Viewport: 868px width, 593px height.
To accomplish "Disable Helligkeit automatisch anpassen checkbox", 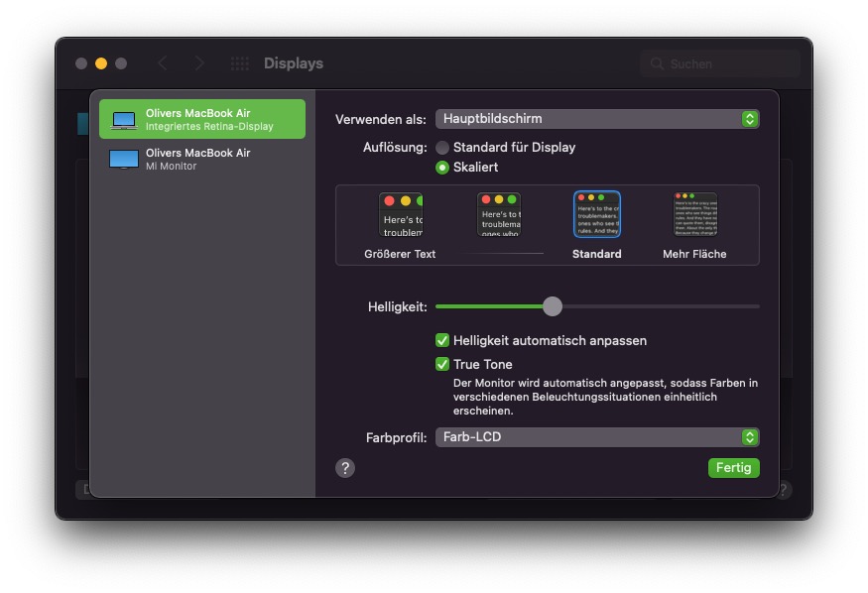I will pyautogui.click(x=442, y=340).
